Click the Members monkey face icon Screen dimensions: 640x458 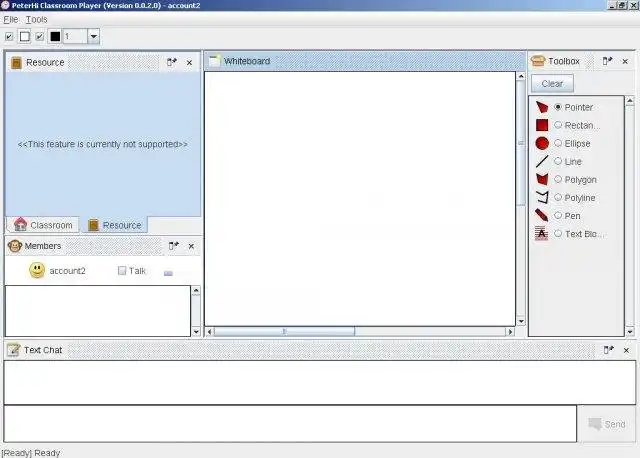[15, 246]
